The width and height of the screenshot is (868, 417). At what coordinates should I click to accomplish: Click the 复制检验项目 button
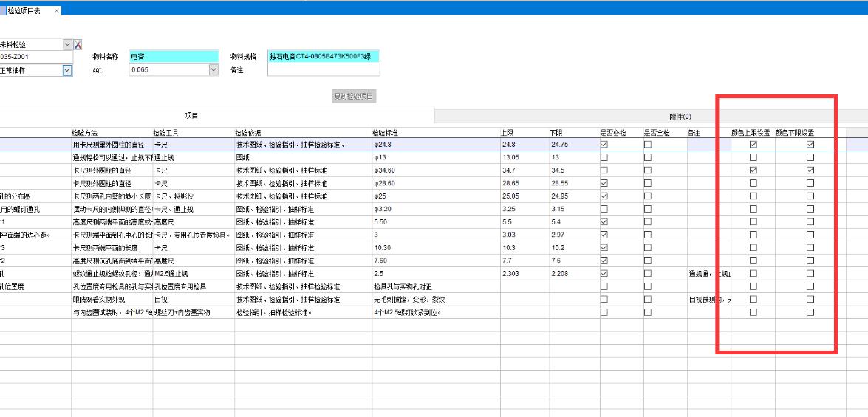(355, 97)
